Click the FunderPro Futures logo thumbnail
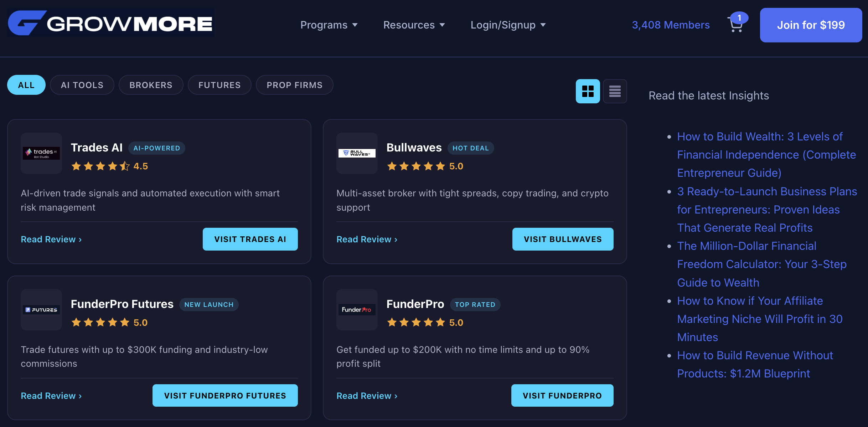The image size is (868, 427). click(x=41, y=309)
